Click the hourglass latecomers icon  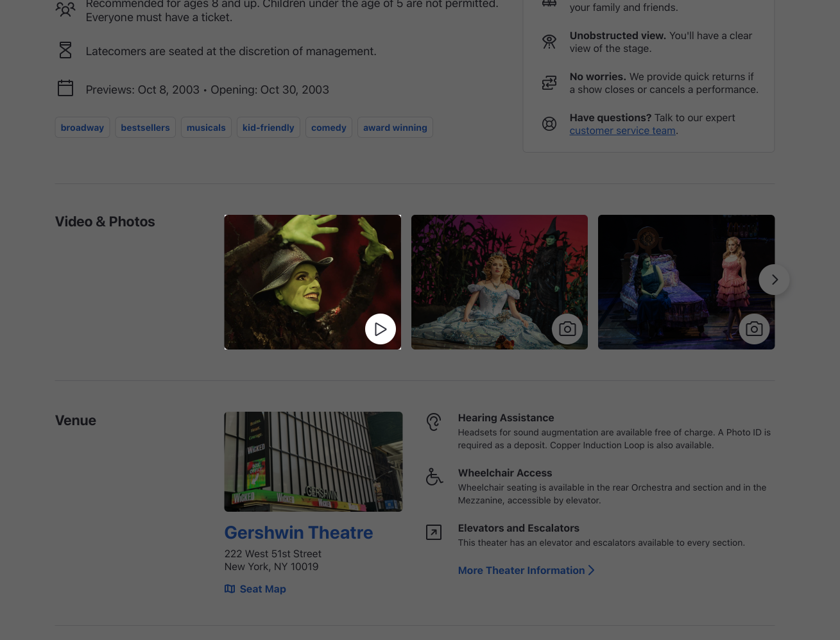click(65, 50)
